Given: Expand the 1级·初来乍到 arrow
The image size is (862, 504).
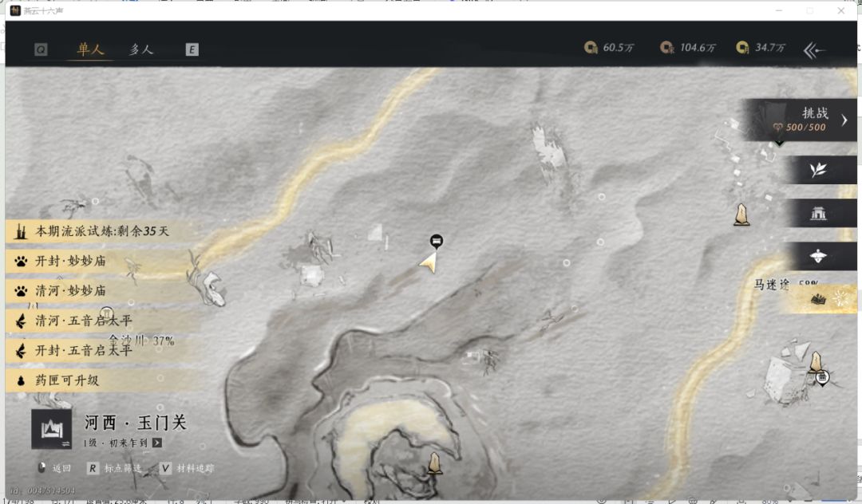Looking at the screenshot, I should [x=157, y=443].
